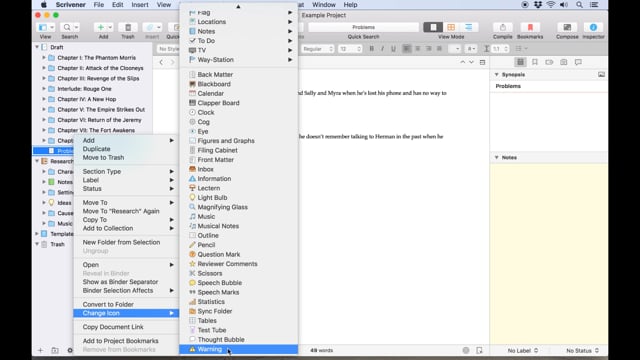
Task: Open inspector Comments tab icon
Action: (x=578, y=62)
